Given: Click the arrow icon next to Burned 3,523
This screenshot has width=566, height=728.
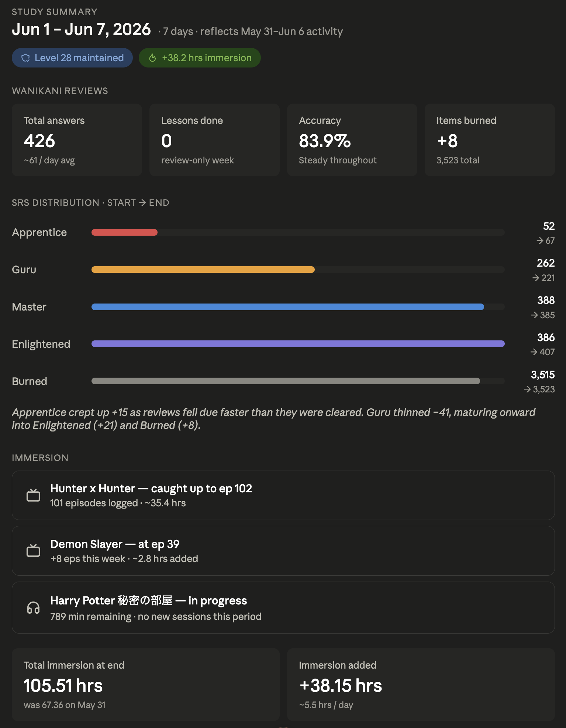Looking at the screenshot, I should (527, 389).
